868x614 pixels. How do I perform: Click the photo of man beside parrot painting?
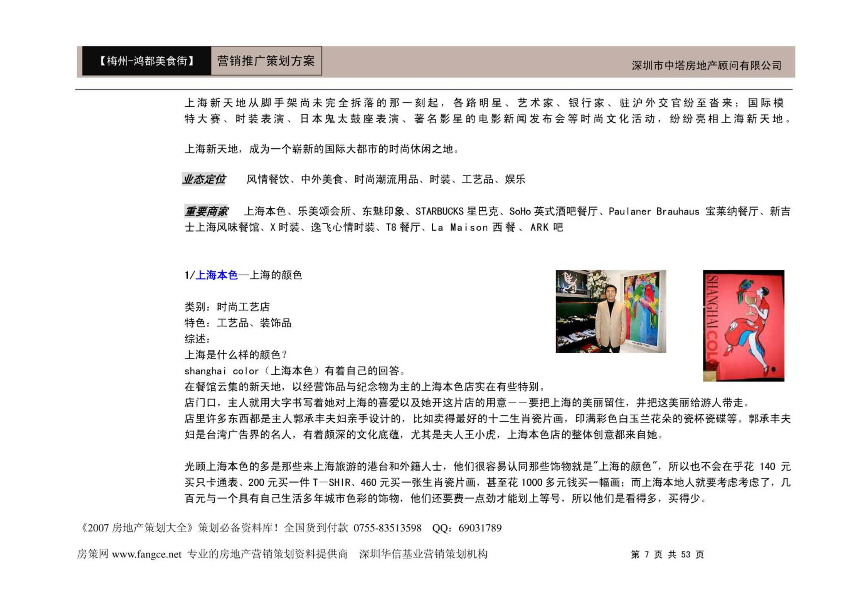(x=611, y=311)
